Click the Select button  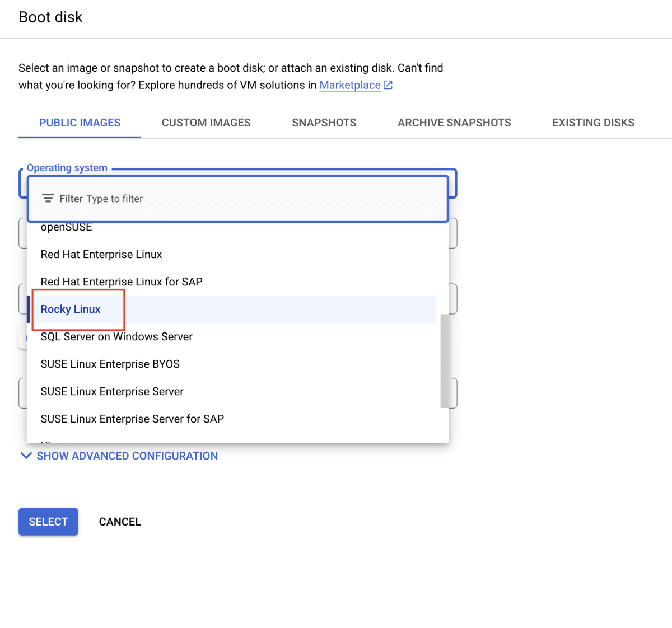tap(48, 522)
